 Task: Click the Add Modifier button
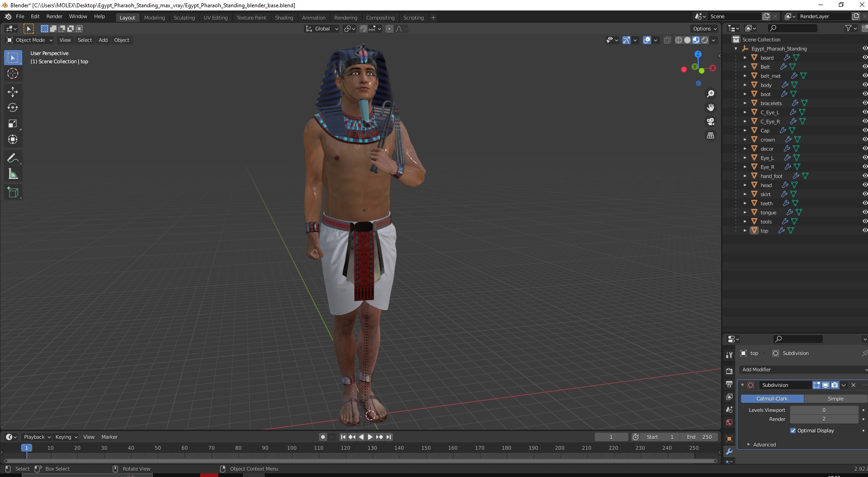pos(803,370)
